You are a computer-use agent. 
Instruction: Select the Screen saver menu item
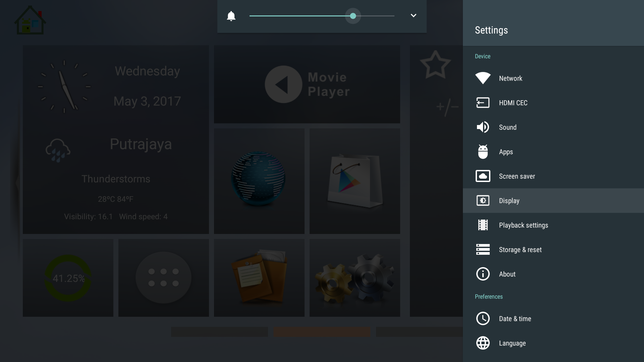[517, 176]
